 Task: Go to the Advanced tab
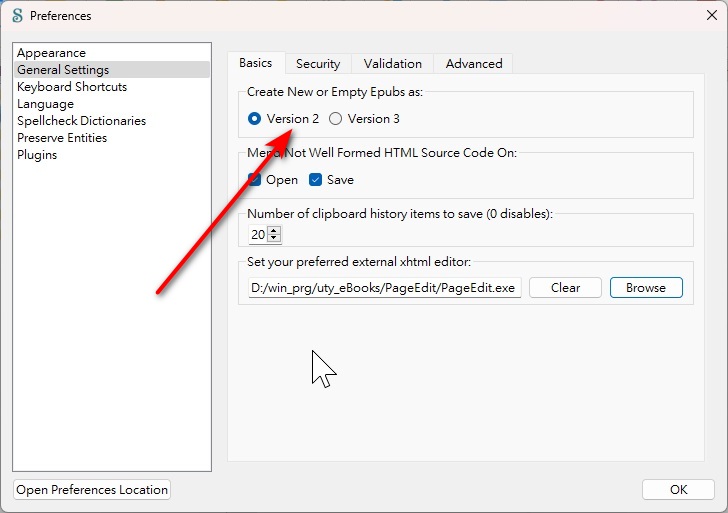(474, 63)
